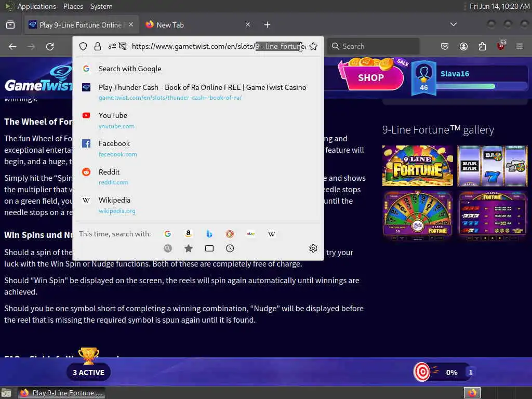Open the Firefox account icon

tap(463, 46)
